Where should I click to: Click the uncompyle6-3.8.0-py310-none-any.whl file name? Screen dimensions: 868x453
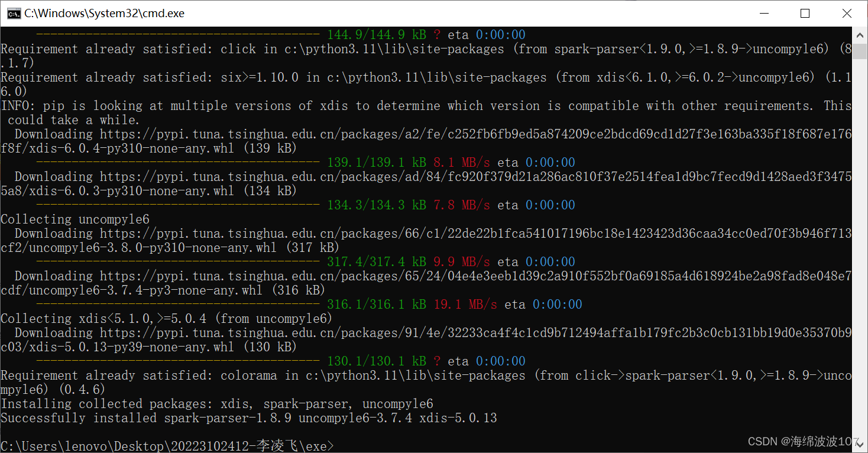153,248
